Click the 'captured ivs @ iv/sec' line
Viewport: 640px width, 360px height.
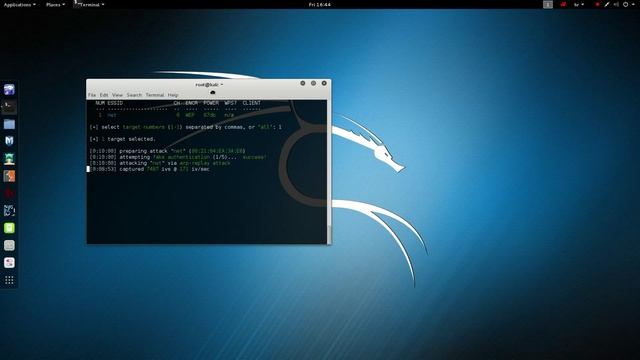[x=149, y=169]
